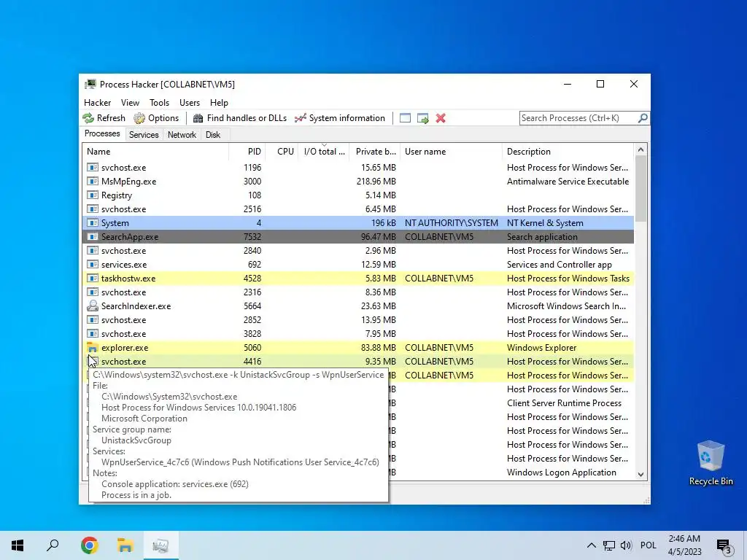Sort by User name column header
The width and height of the screenshot is (747, 560).
(x=451, y=152)
